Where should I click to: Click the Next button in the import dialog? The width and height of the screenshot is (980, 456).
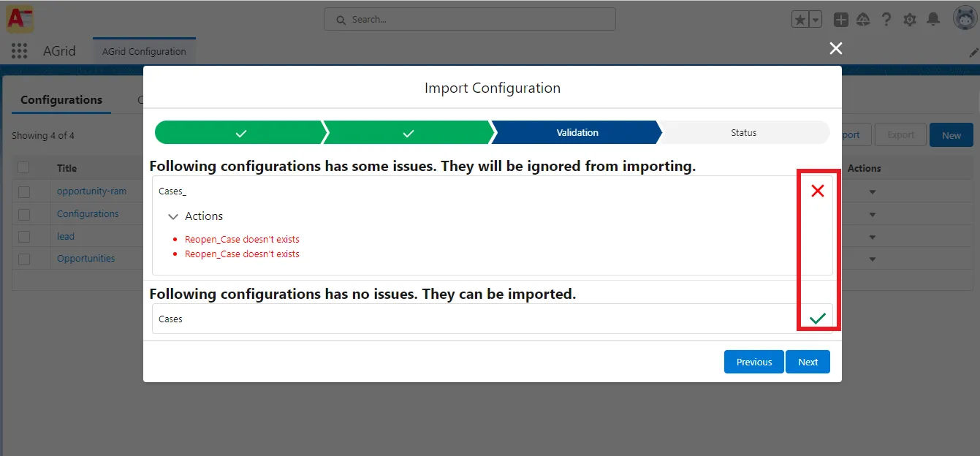pyautogui.click(x=808, y=362)
